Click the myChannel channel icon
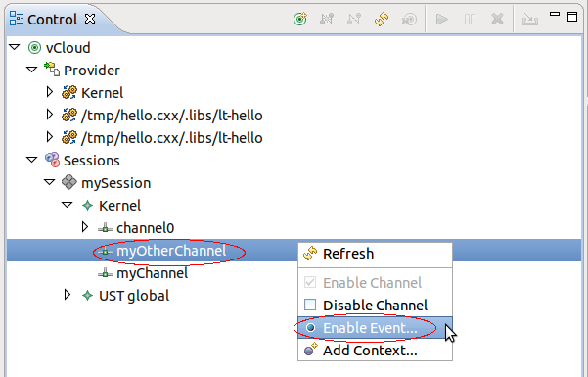Image resolution: width=588 pixels, height=377 pixels. [x=105, y=273]
